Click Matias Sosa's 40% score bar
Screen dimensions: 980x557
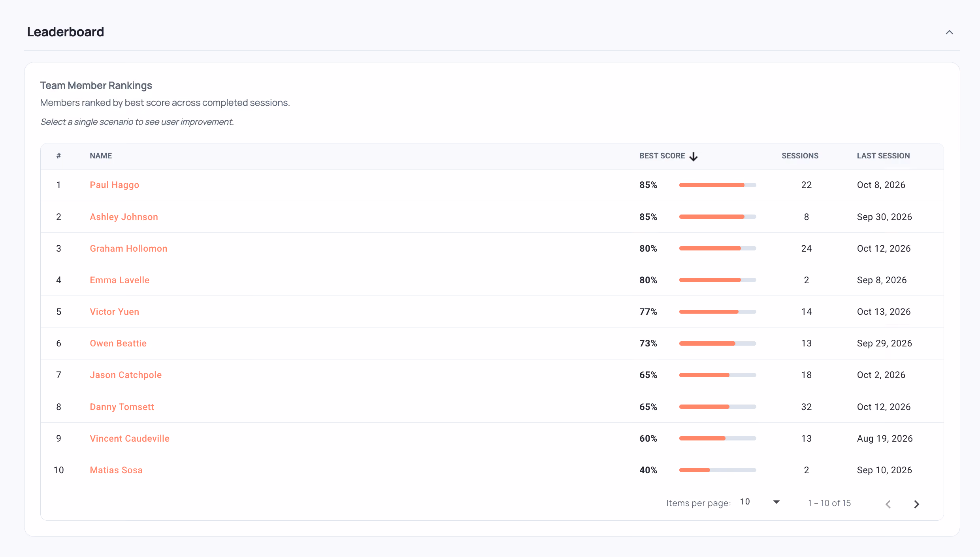click(718, 470)
